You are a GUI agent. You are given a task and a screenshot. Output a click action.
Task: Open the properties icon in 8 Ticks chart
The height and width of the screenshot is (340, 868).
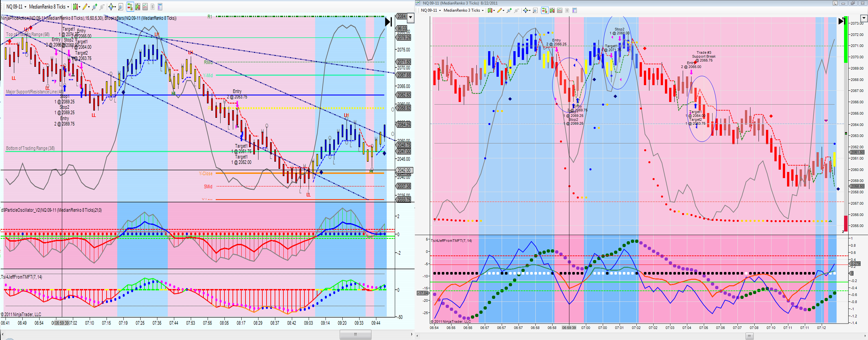point(160,7)
